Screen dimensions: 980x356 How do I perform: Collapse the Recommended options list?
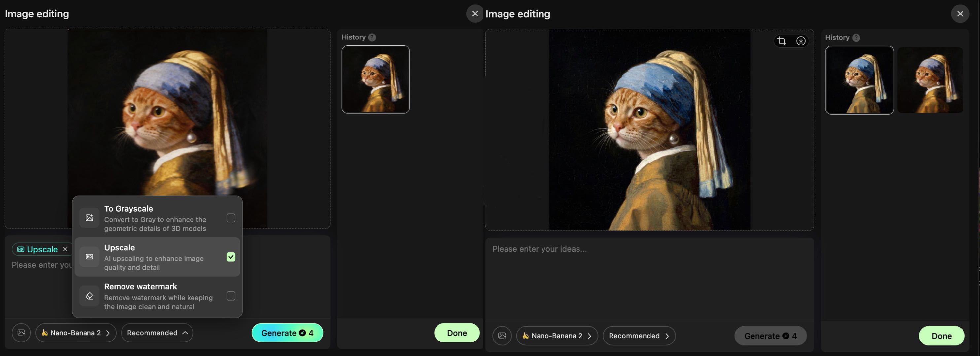click(x=157, y=333)
